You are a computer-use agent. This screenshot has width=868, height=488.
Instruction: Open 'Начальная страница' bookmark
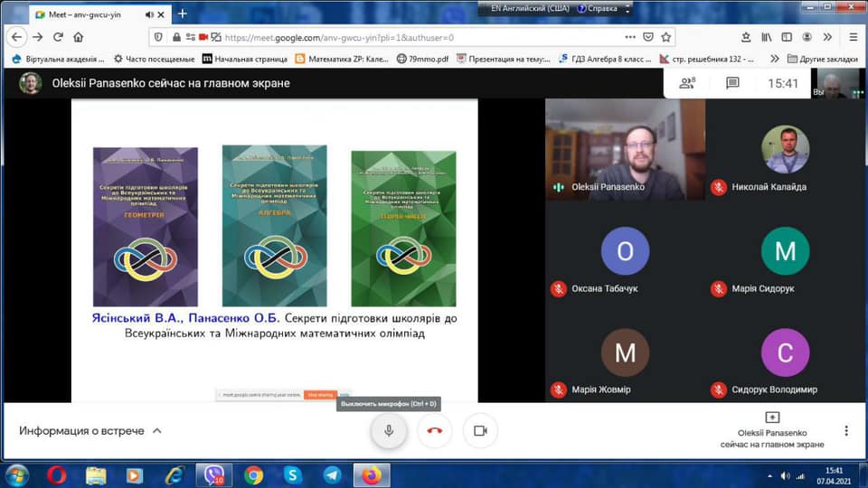pos(245,59)
